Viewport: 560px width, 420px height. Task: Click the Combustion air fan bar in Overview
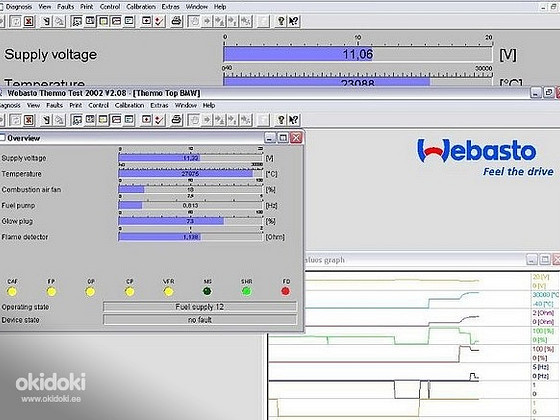pyautogui.click(x=191, y=190)
